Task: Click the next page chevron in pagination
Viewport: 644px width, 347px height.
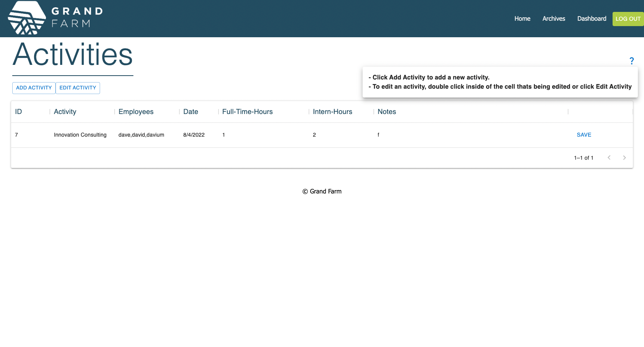Action: 624,157
